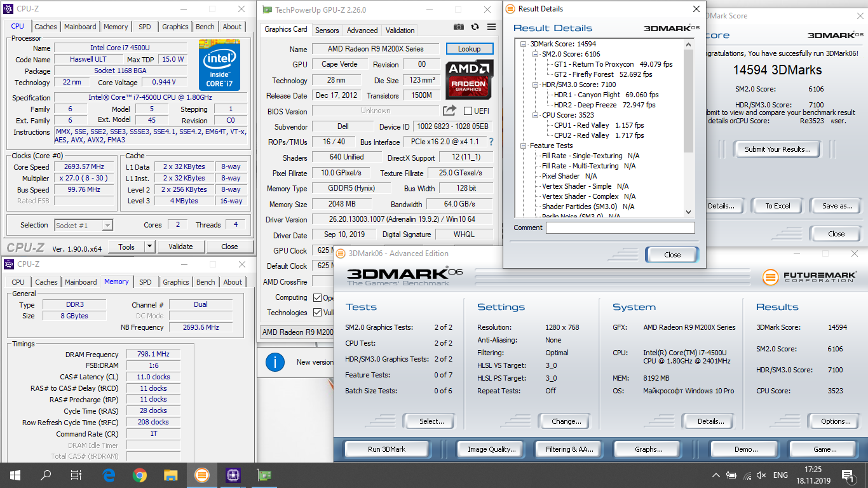The image size is (868, 488).
Task: Click the Intel Core i7 logo in CPU-Z
Action: tap(219, 65)
